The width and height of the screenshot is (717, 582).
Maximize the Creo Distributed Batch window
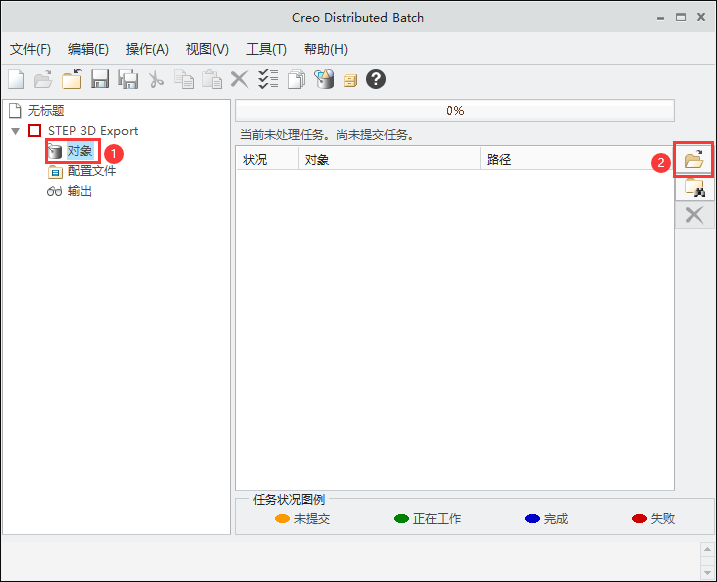pyautogui.click(x=681, y=17)
